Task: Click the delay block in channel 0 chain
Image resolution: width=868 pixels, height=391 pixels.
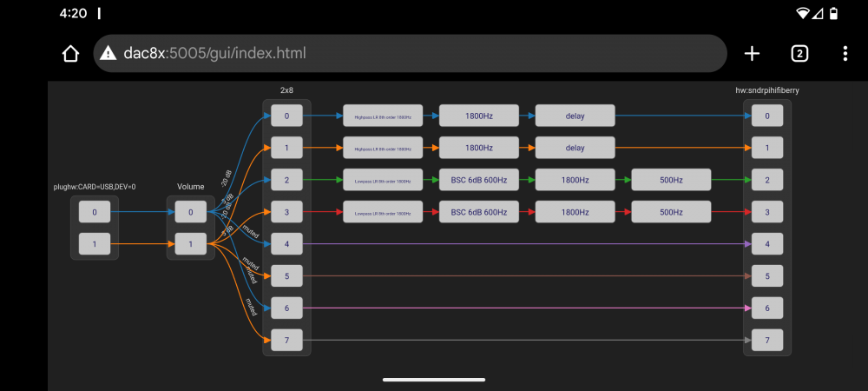Action: click(575, 116)
